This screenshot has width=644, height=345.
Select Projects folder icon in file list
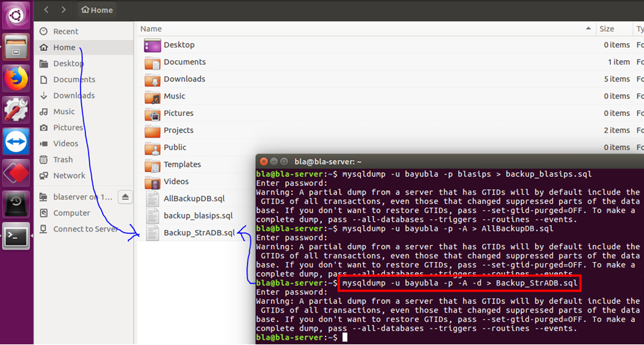(x=152, y=130)
